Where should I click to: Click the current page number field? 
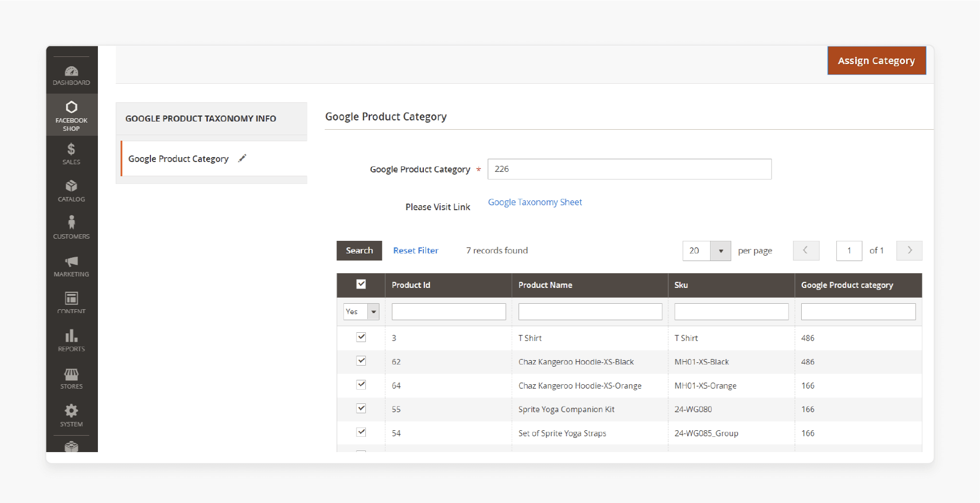point(849,251)
